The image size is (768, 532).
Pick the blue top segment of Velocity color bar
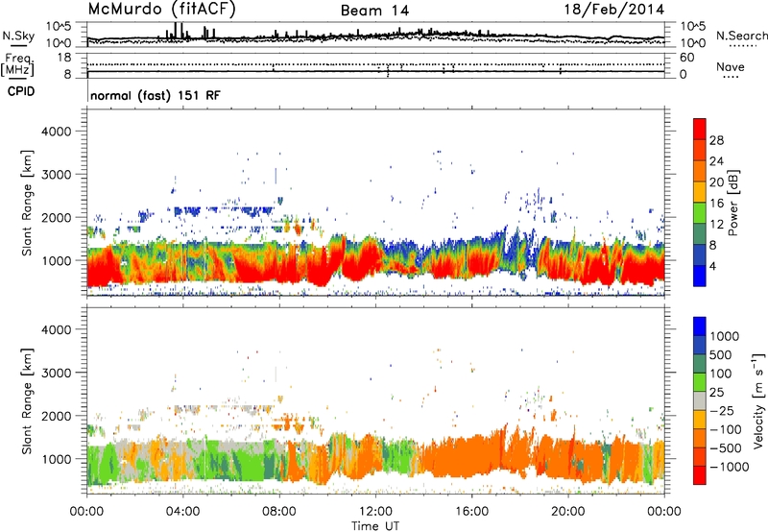pyautogui.click(x=700, y=326)
